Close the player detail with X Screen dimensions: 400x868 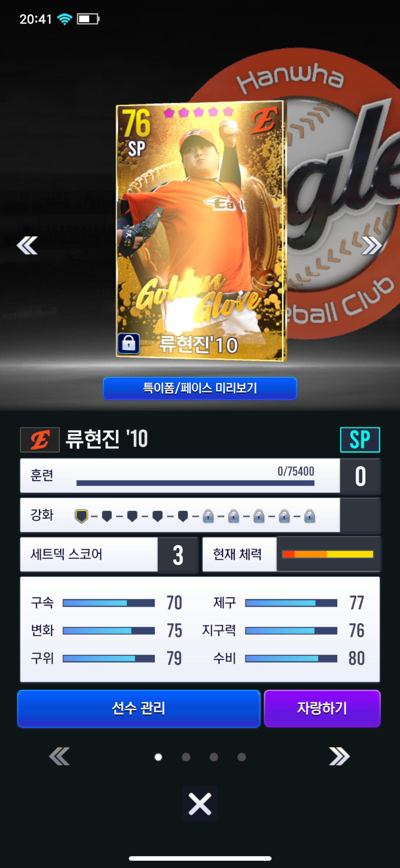(200, 804)
